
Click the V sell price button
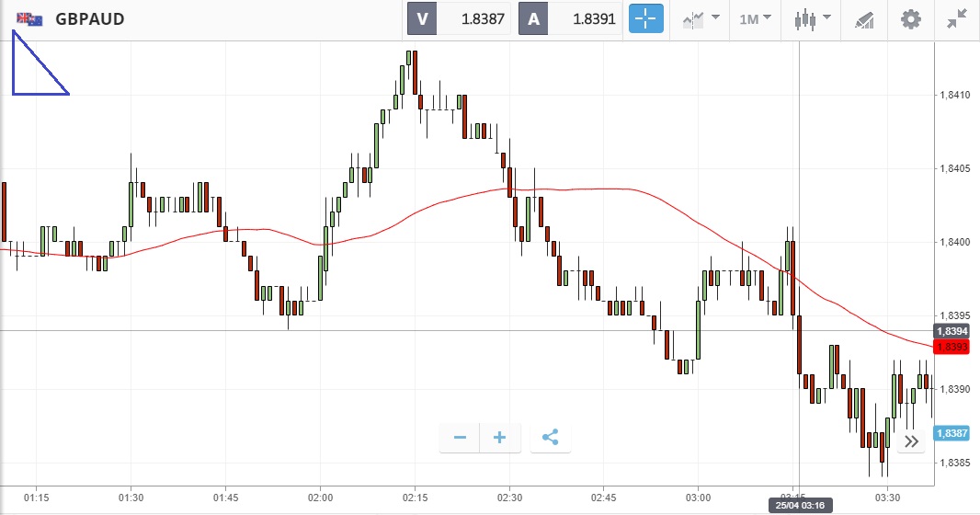pyautogui.click(x=460, y=18)
